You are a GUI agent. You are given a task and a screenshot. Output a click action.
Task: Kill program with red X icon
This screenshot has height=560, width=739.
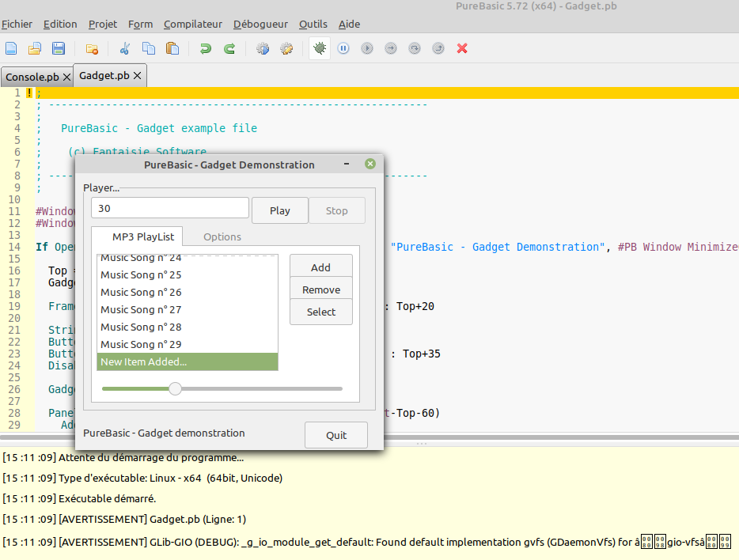(x=462, y=48)
